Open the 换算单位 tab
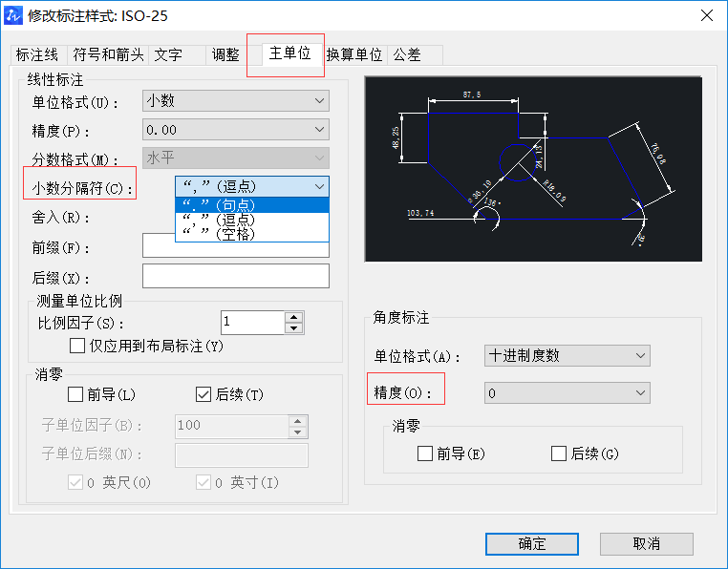728x569 pixels. coord(353,55)
